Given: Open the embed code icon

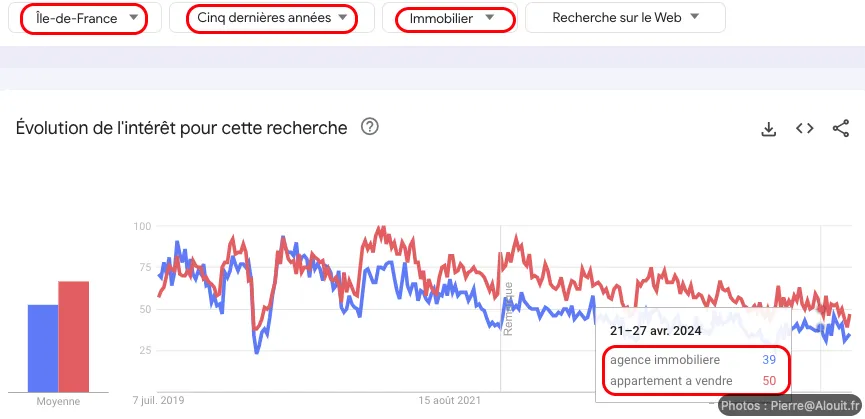Looking at the screenshot, I should (x=804, y=129).
